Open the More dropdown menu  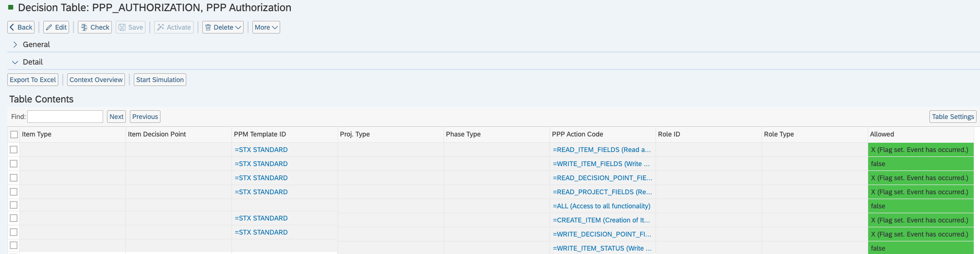pyautogui.click(x=266, y=27)
